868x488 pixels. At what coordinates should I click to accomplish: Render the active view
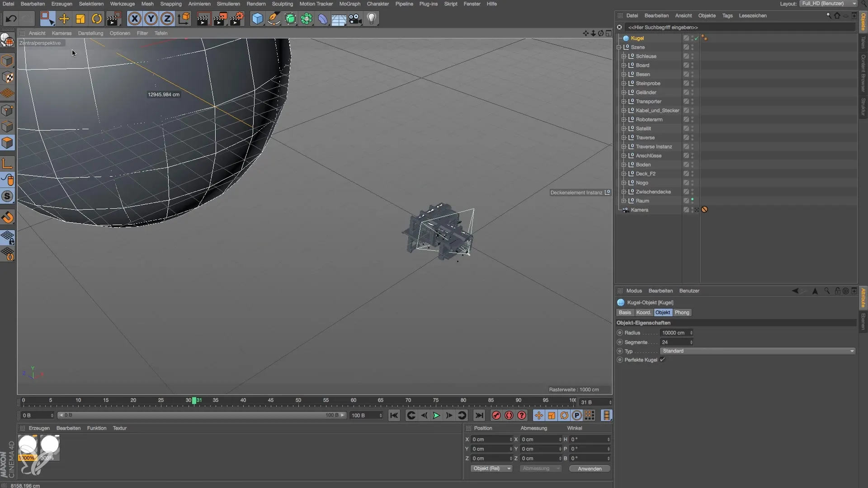(203, 19)
